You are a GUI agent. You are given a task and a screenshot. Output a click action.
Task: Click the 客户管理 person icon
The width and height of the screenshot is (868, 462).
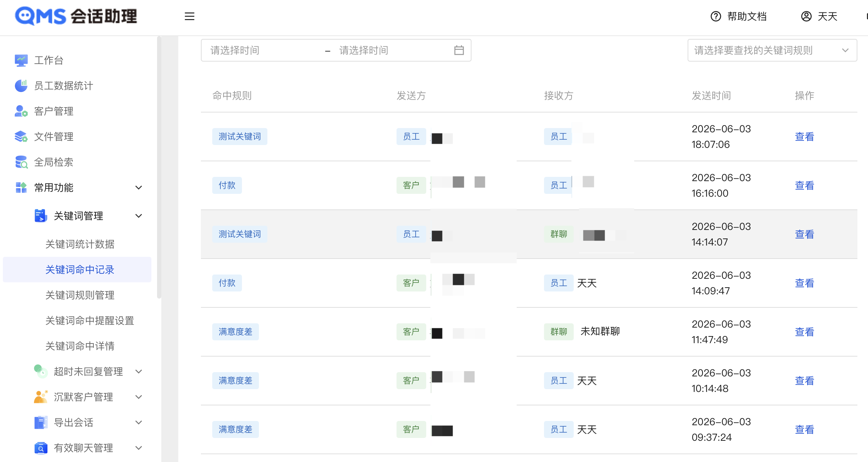tap(21, 111)
